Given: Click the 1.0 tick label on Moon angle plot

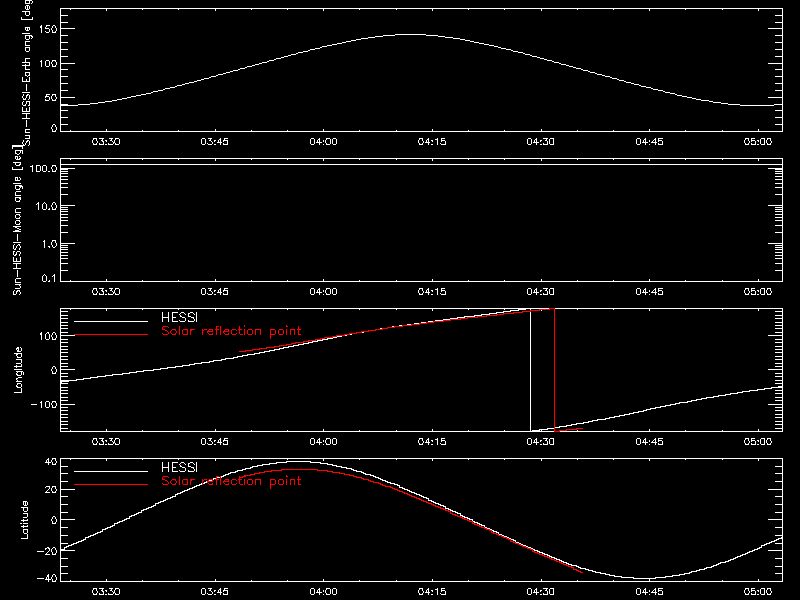Looking at the screenshot, I should (x=49, y=244).
